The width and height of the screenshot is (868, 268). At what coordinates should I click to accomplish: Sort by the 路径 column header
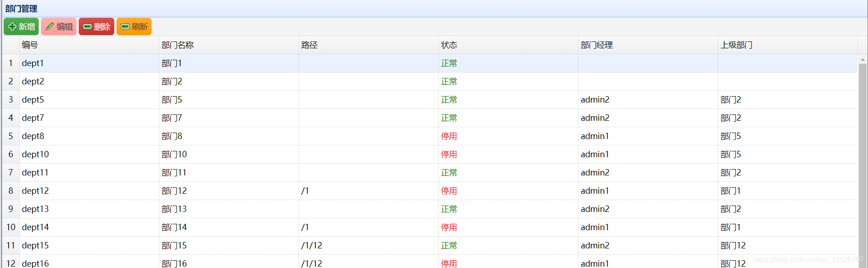(x=369, y=45)
